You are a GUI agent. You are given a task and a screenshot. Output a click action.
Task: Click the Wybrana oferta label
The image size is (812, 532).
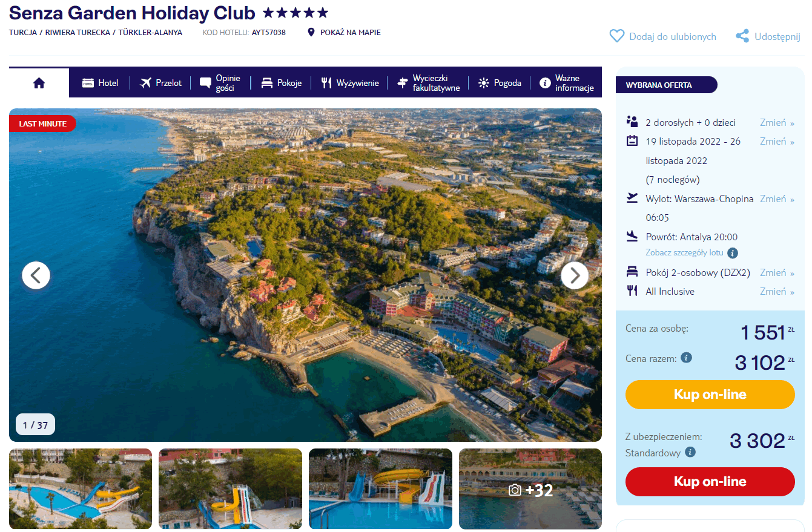click(x=667, y=85)
